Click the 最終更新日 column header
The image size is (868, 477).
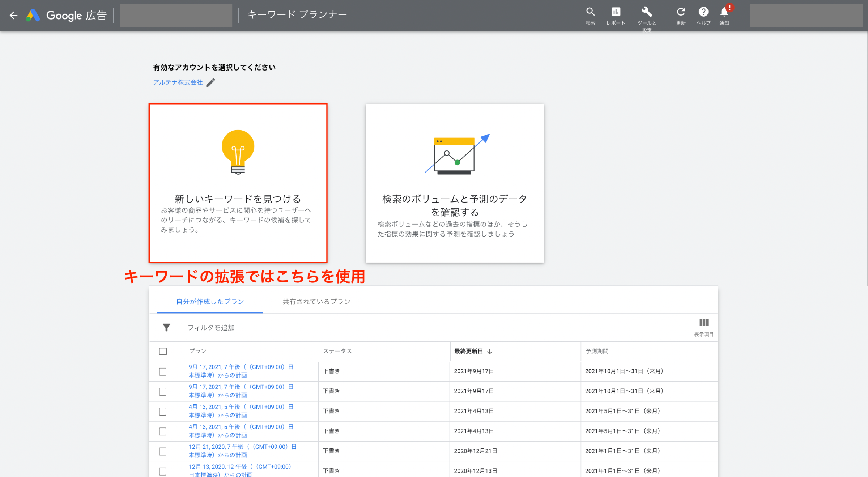(x=468, y=351)
